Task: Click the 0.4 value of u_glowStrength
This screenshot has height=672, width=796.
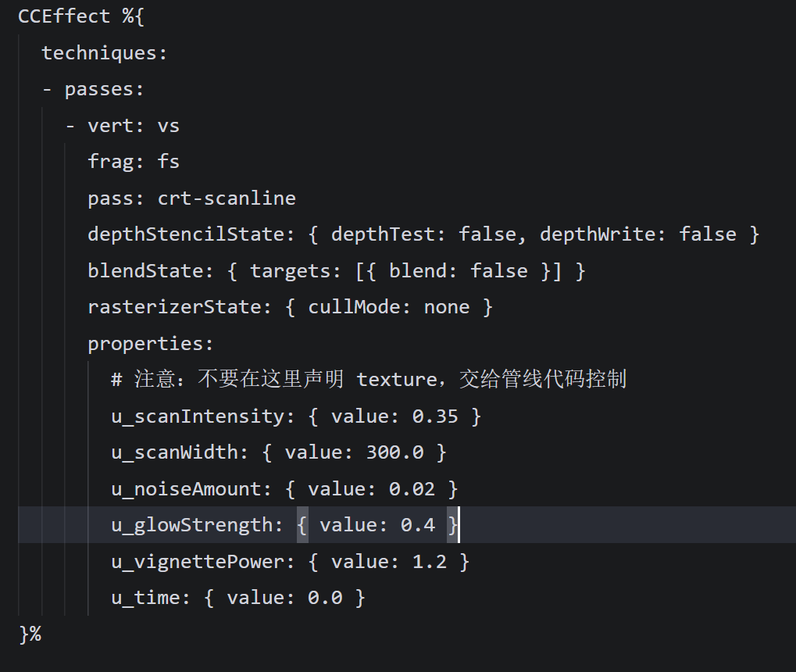Action: 418,525
